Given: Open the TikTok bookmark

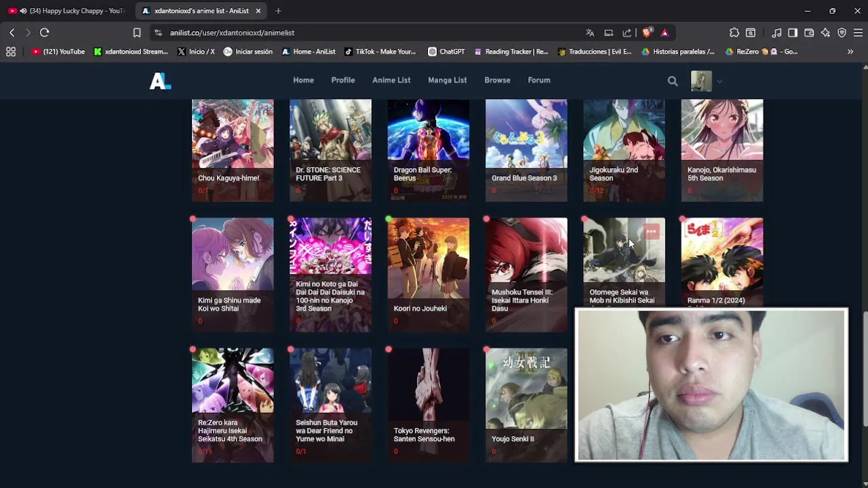Looking at the screenshot, I should coord(380,52).
